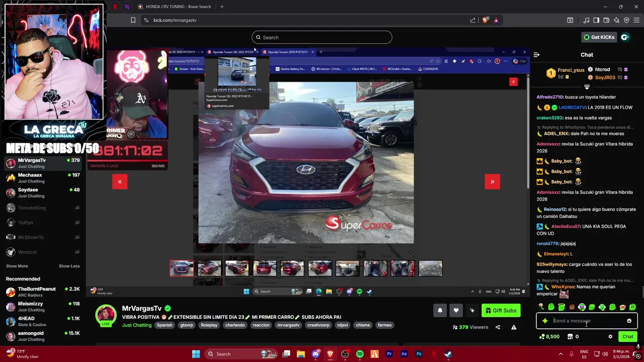The width and height of the screenshot is (644, 362).
Task: Open the Brave main hamburger menu
Action: point(636,20)
